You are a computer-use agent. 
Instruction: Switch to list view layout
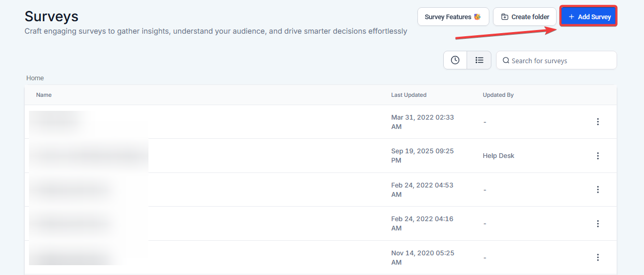480,60
